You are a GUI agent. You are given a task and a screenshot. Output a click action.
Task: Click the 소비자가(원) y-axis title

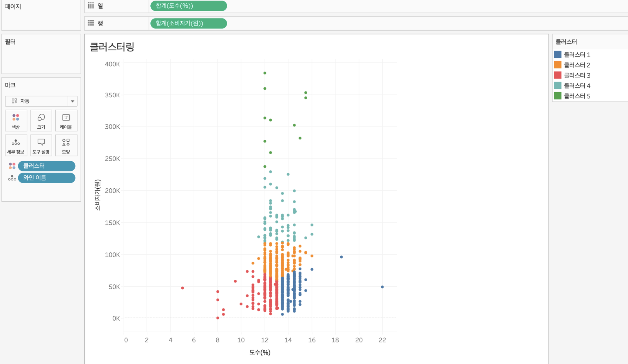click(x=97, y=195)
